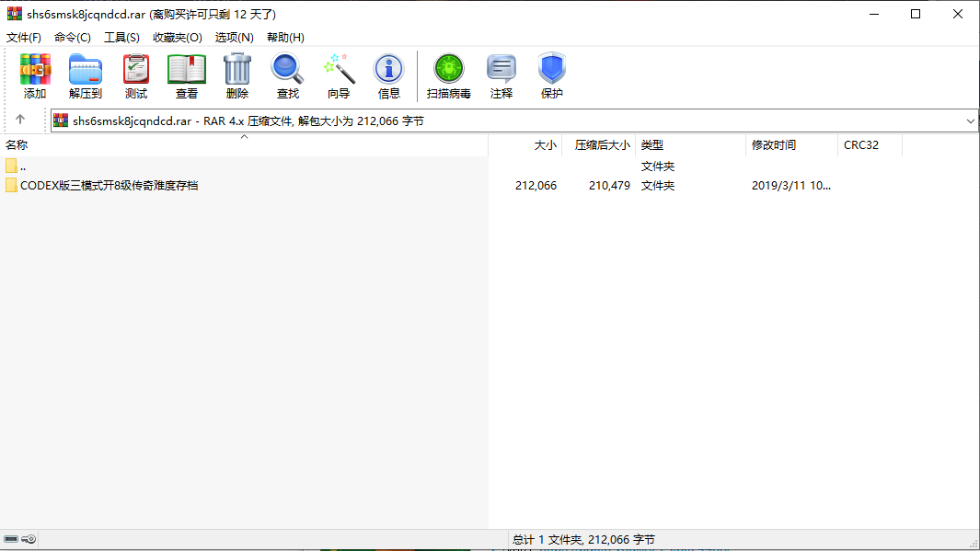Viewport: 980px width, 551px height.
Task: Click the drive icon in status bar
Action: tap(11, 539)
